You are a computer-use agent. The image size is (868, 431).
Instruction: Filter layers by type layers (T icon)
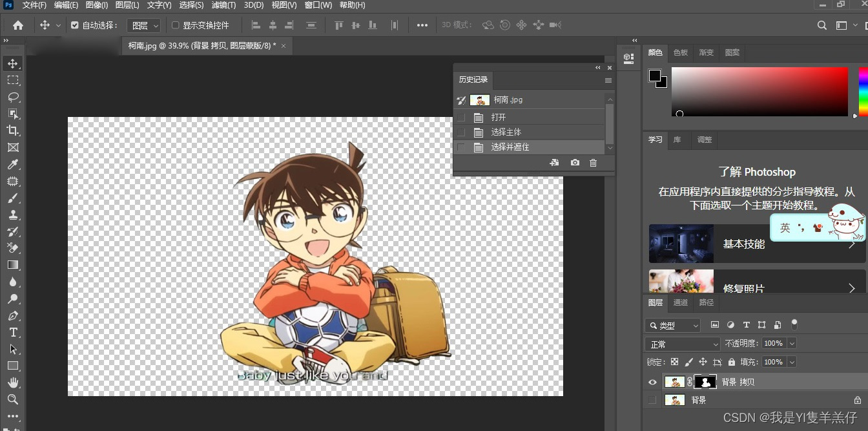746,325
